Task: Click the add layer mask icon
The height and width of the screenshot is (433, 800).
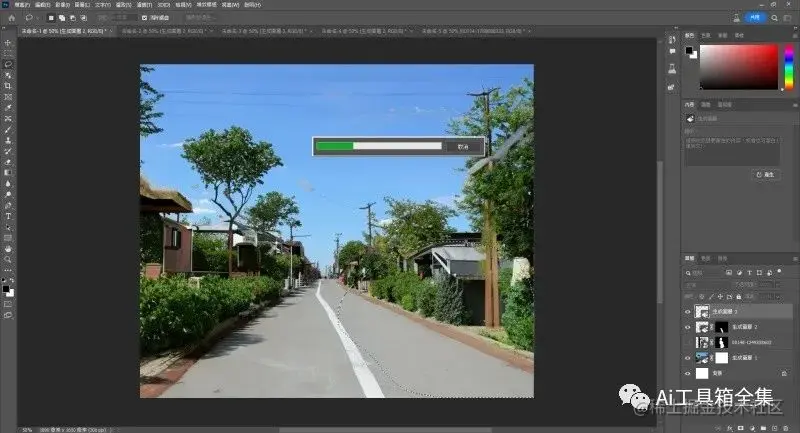Action: click(x=741, y=428)
